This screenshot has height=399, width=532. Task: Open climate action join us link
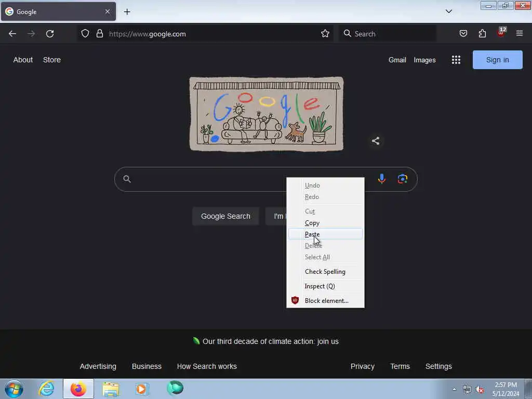(x=270, y=341)
